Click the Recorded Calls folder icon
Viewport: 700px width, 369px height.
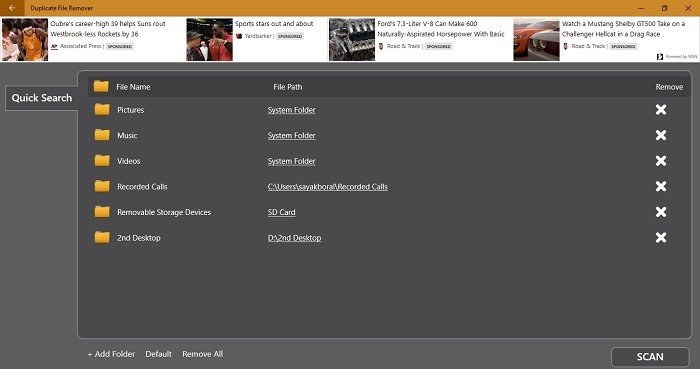pyautogui.click(x=102, y=186)
